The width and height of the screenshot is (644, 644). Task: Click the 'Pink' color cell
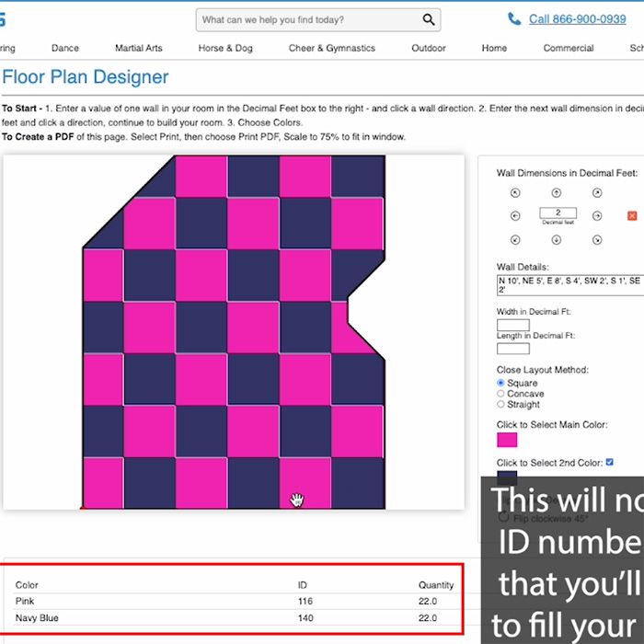click(x=25, y=601)
